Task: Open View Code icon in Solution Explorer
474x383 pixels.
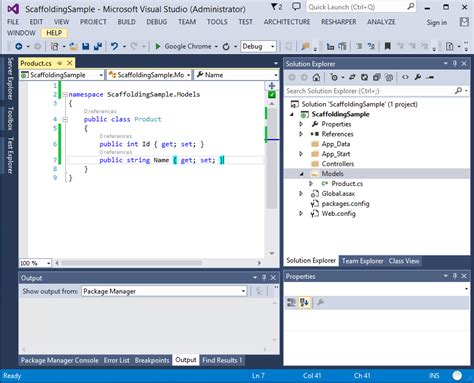Action: [x=405, y=77]
